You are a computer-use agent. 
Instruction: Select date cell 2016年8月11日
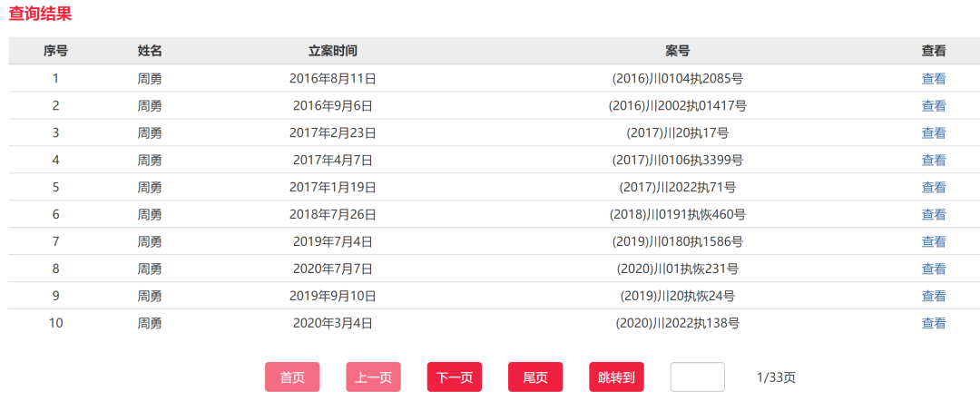click(x=332, y=79)
